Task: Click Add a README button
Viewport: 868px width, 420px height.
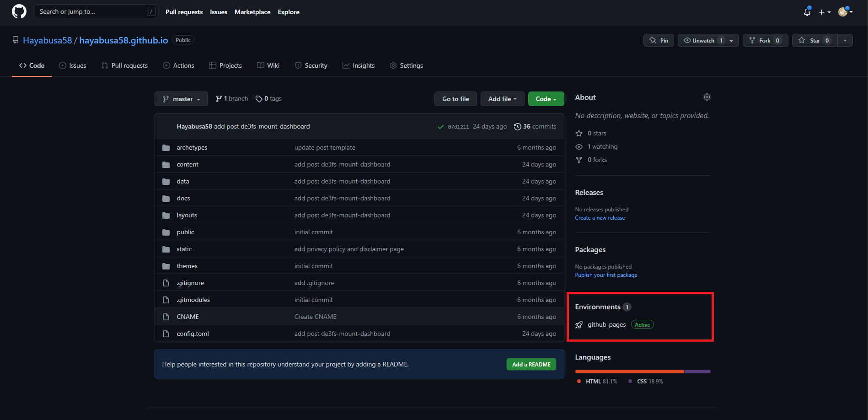Action: [x=531, y=364]
